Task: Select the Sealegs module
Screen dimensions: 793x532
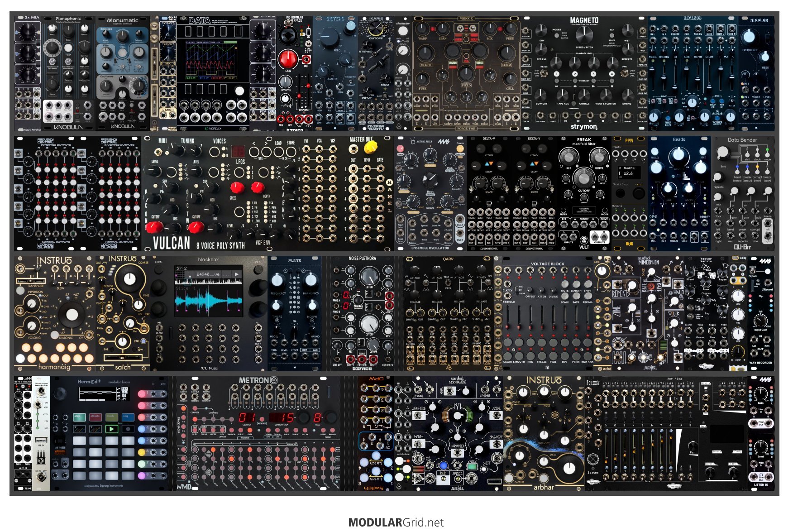Action: [693, 73]
